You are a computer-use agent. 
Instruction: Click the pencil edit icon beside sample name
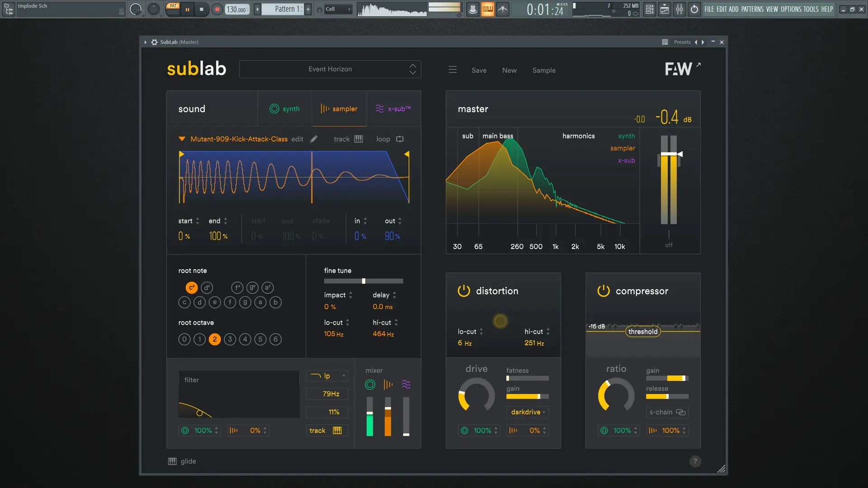[314, 139]
